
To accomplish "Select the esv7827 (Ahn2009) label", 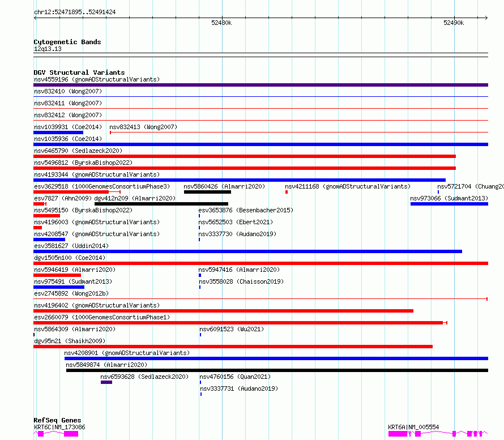I will tap(63, 198).
